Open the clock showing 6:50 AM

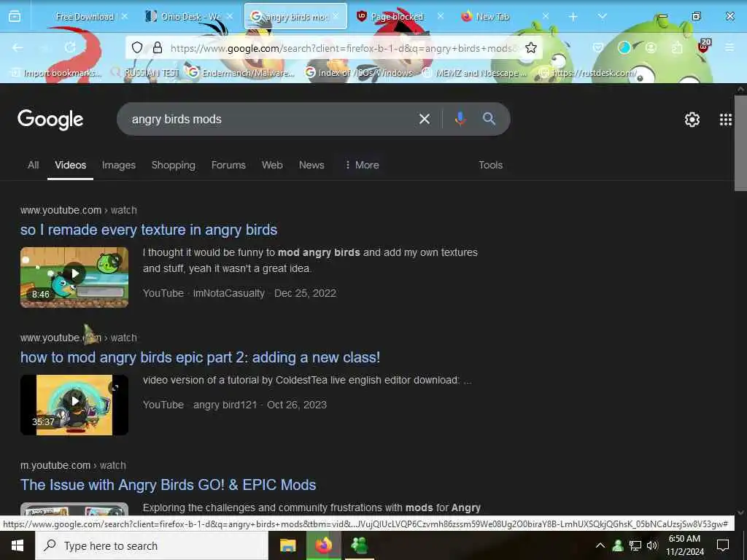684,545
